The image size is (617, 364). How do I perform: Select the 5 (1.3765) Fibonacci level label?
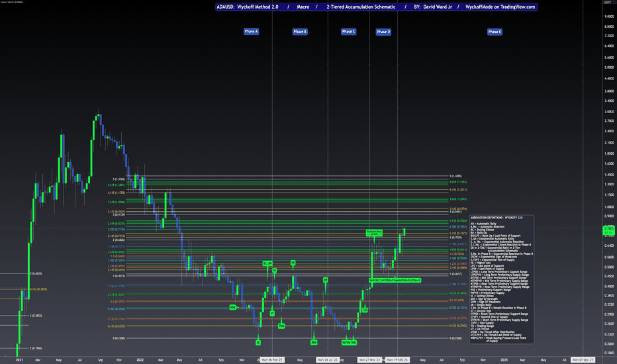(119, 179)
